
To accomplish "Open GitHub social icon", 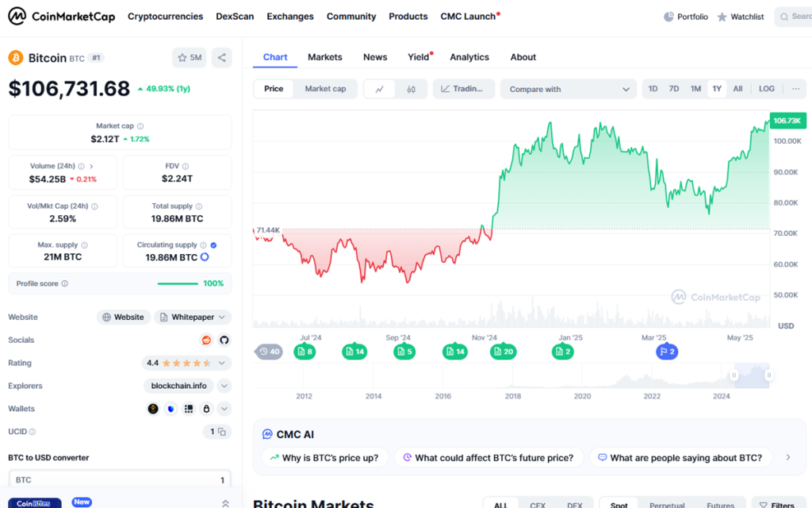I will click(224, 340).
